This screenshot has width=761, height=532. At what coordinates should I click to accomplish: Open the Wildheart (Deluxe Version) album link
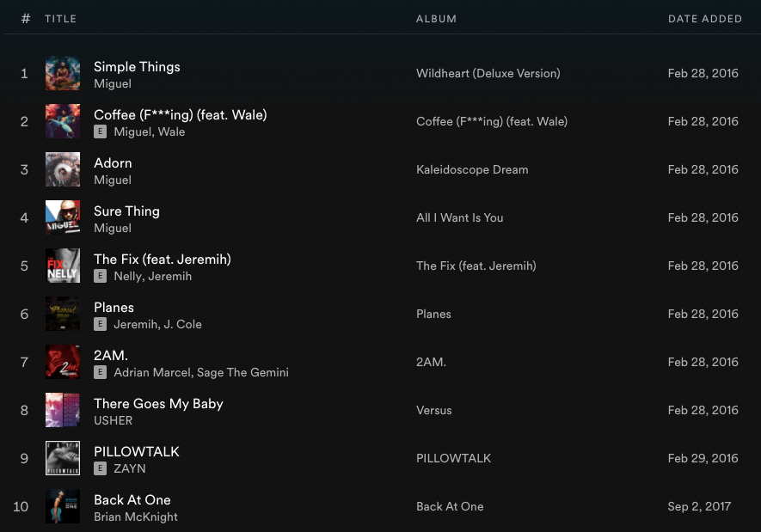point(488,73)
